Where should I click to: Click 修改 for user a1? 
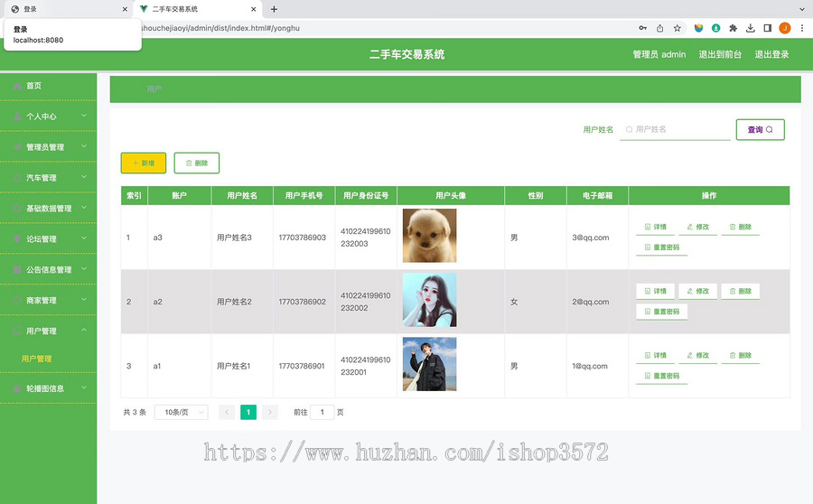click(x=698, y=355)
